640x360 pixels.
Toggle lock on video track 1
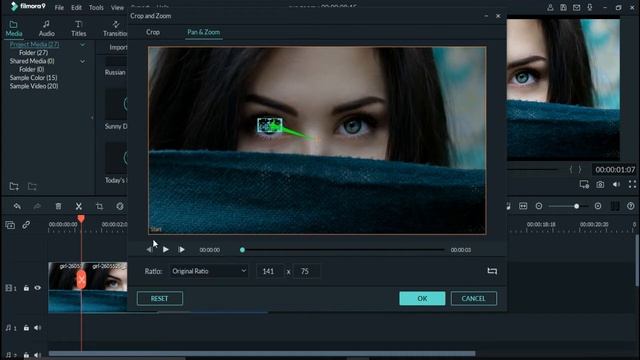(26, 288)
